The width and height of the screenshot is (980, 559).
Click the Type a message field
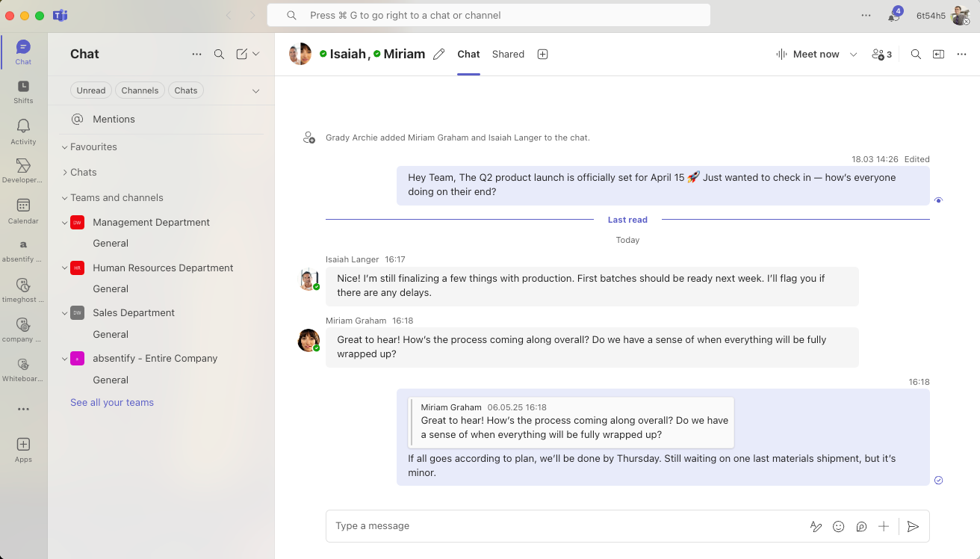(568, 526)
